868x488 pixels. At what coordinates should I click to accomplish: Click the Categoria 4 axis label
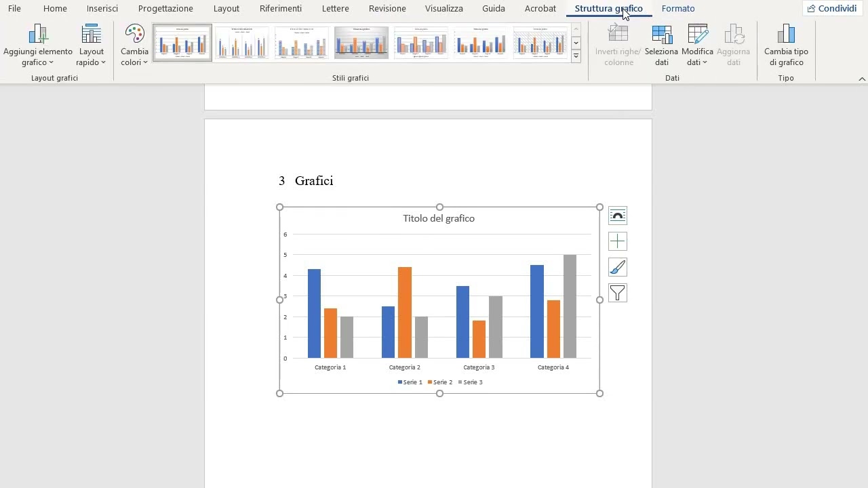(x=553, y=367)
